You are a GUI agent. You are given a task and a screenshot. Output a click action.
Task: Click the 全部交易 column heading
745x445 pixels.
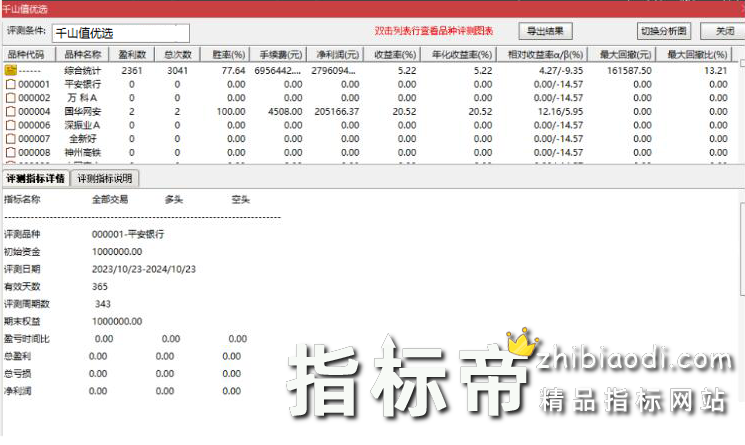click(x=110, y=199)
